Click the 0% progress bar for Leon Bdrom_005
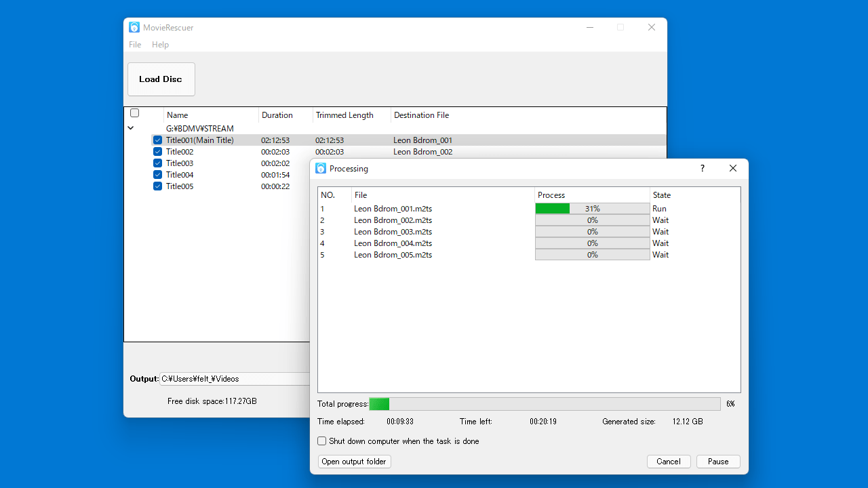 pos(592,255)
